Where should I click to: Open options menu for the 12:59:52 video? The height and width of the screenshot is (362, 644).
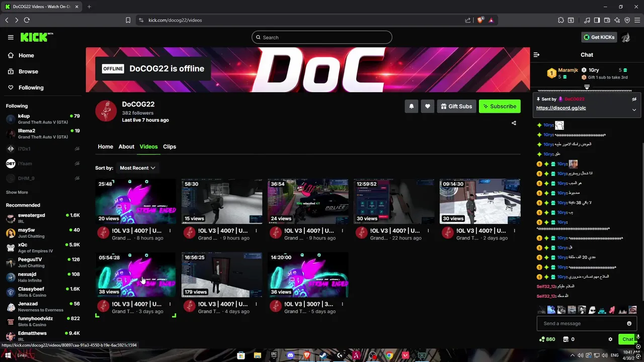click(x=428, y=231)
